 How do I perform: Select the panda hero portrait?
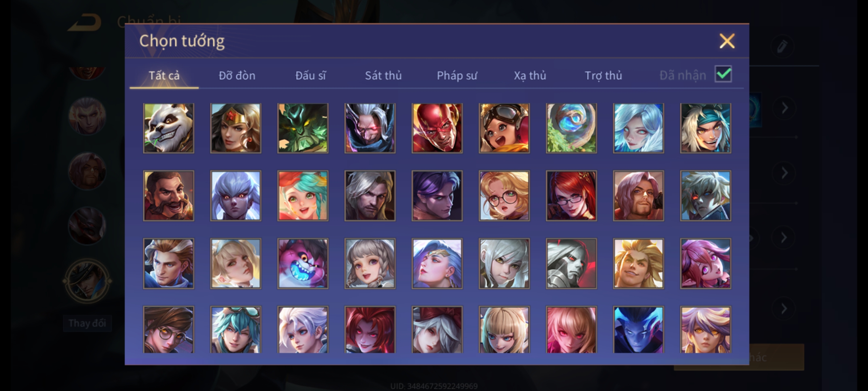click(169, 128)
